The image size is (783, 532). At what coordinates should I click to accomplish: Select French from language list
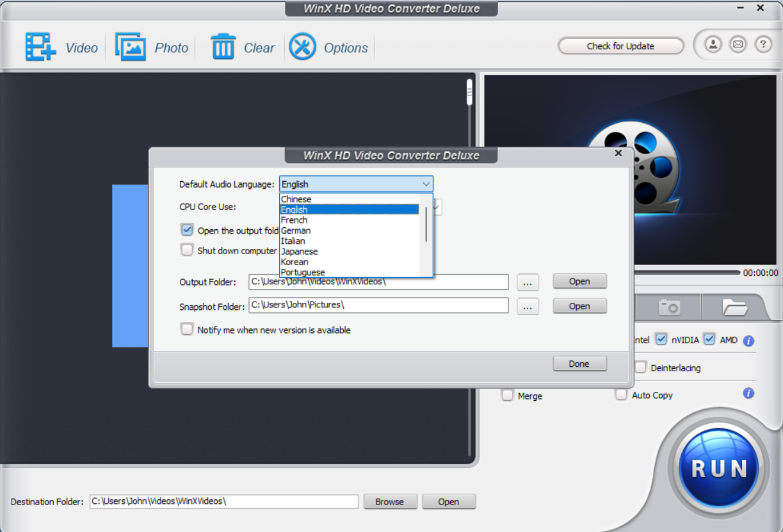pyautogui.click(x=349, y=220)
